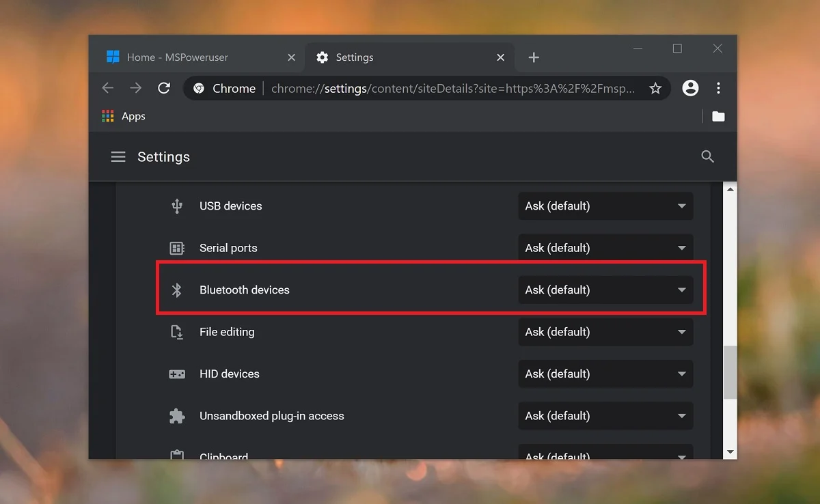Screen dimensions: 820x504
Task: Open the File editing permission dropdown
Action: tap(605, 332)
